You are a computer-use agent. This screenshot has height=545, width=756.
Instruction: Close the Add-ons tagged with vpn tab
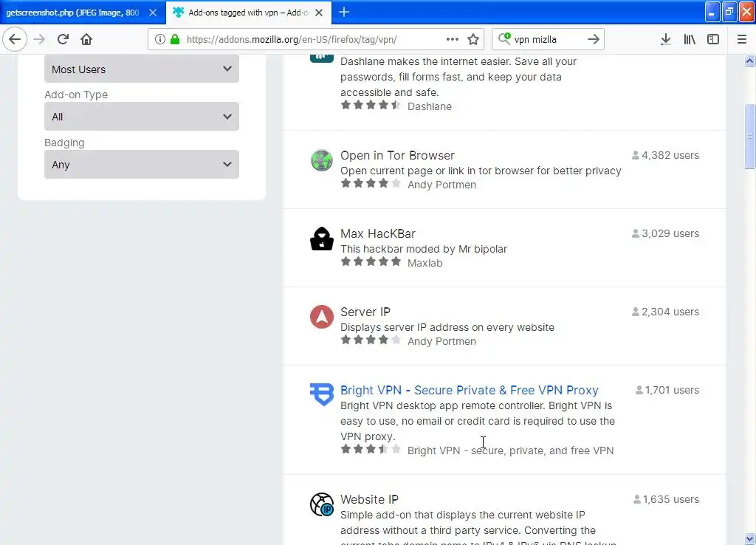[319, 13]
